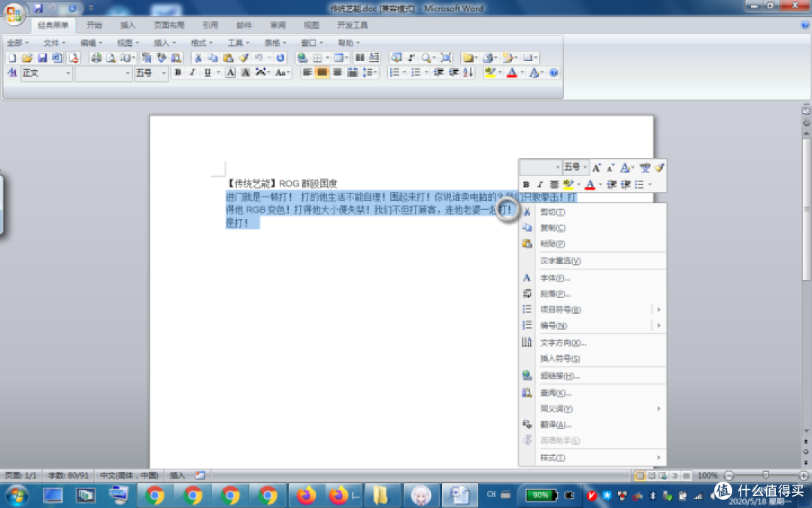Click the Save disk icon in the classic toolbar

(x=42, y=57)
